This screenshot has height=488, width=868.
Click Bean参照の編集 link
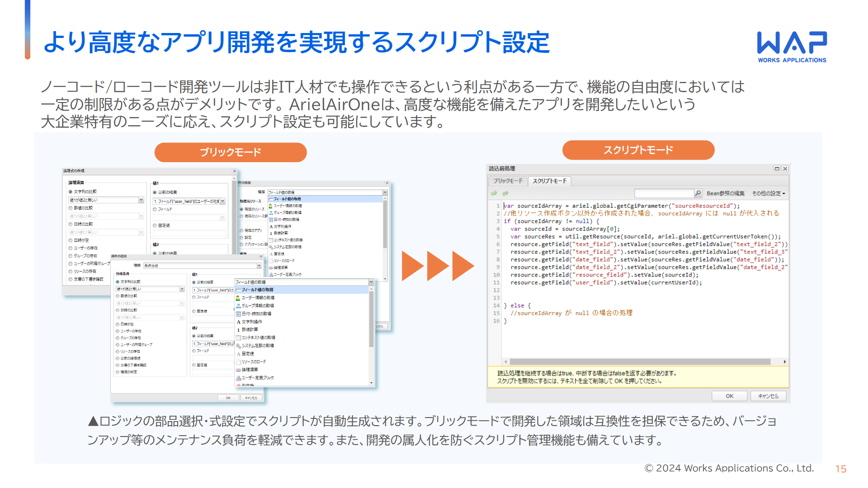725,193
